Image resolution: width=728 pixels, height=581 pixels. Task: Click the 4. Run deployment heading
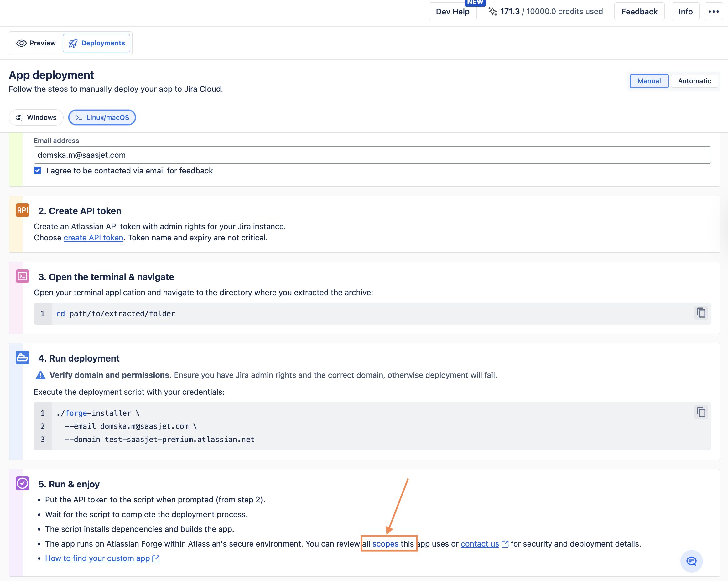(x=79, y=358)
